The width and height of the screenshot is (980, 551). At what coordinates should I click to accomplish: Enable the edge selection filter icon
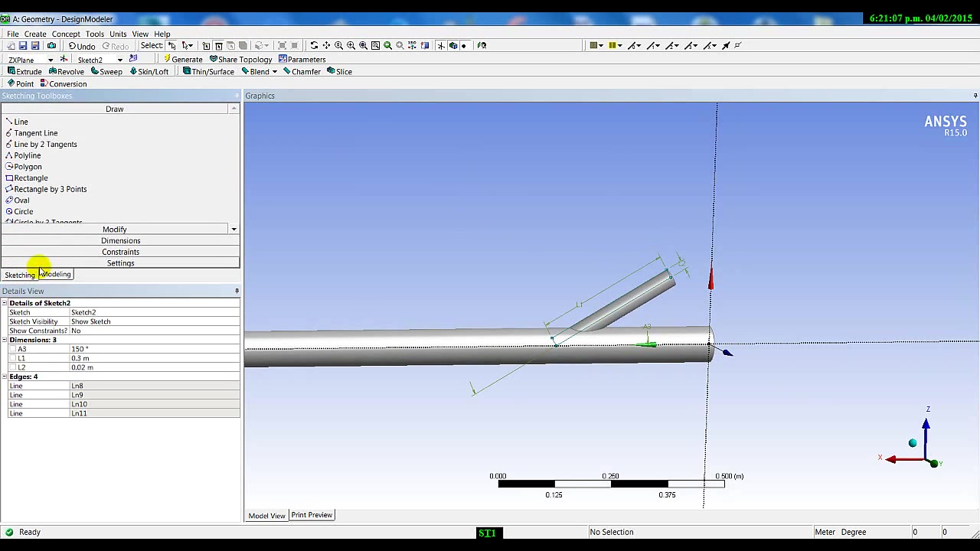(218, 46)
